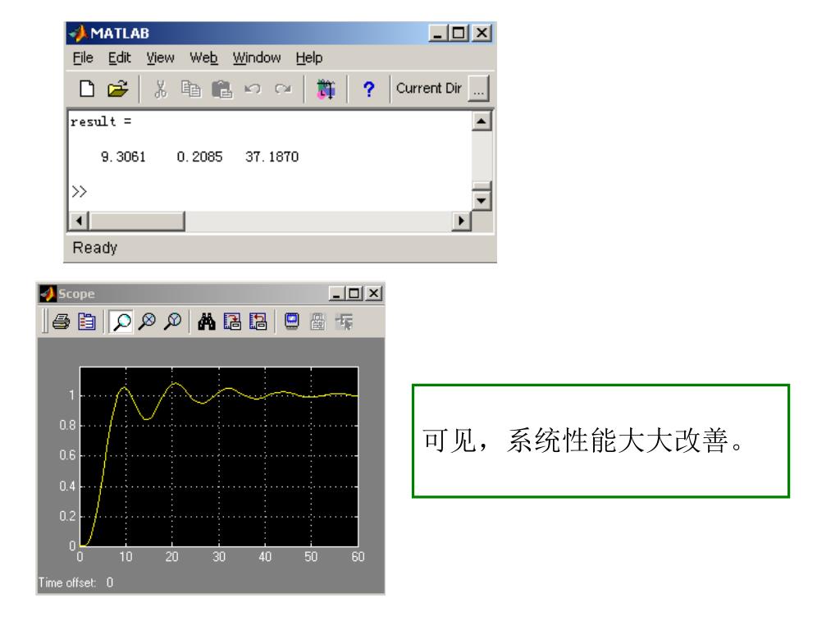
Task: Click the Current Dir label in toolbar
Action: (x=428, y=89)
